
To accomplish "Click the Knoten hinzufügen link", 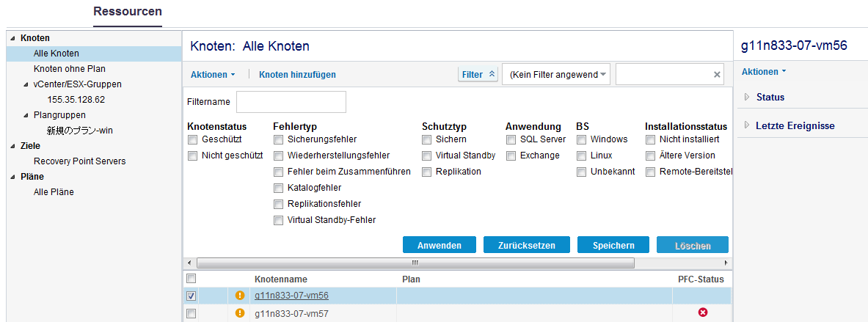I will pyautogui.click(x=297, y=75).
